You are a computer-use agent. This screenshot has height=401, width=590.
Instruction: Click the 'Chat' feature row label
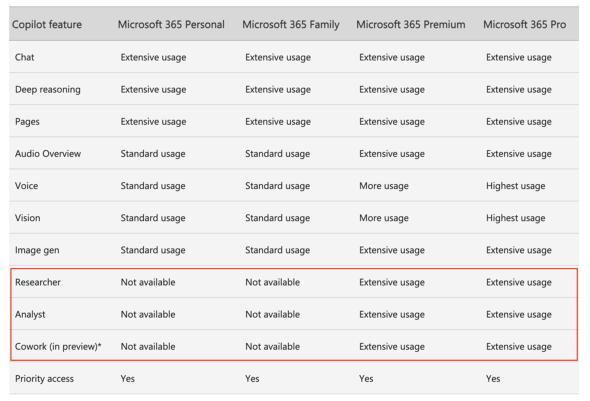(x=24, y=57)
